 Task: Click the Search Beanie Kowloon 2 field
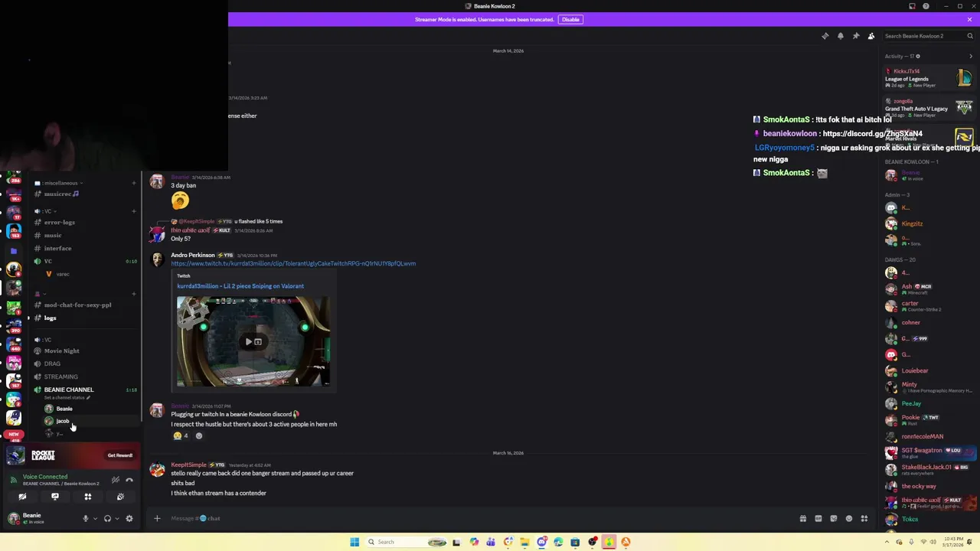(928, 36)
